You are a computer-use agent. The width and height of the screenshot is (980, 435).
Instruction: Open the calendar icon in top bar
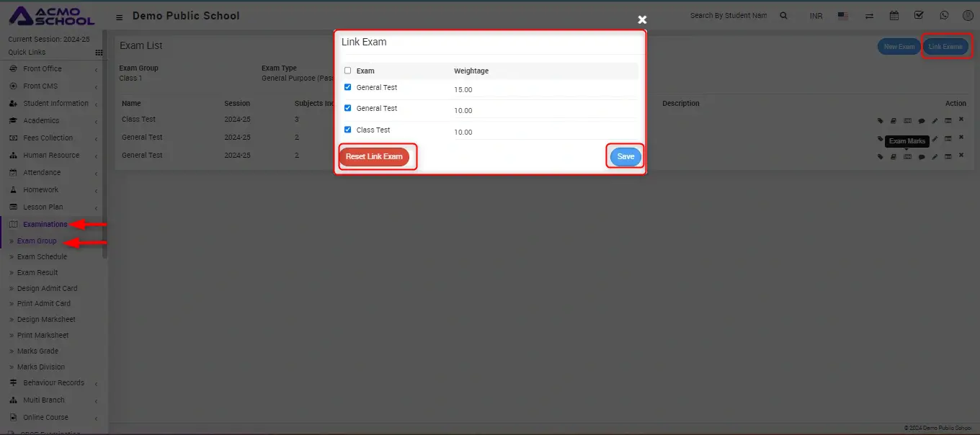(894, 15)
